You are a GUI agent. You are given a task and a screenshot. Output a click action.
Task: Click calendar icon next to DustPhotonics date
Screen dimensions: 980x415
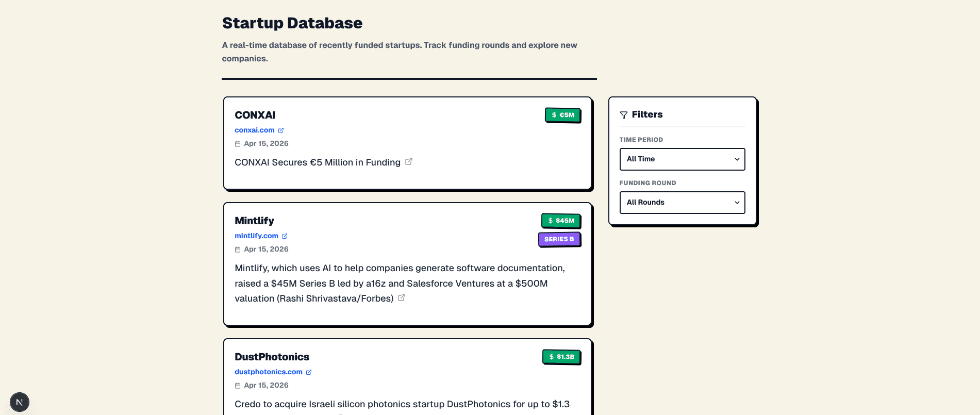238,386
